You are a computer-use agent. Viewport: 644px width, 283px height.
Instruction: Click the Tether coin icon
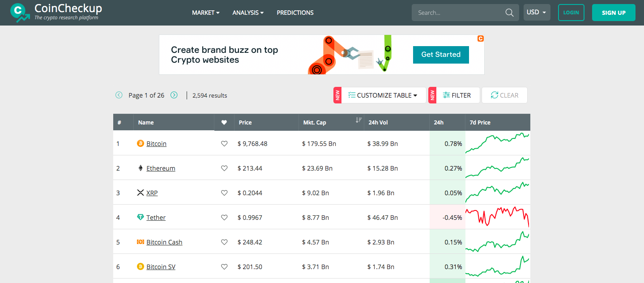pyautogui.click(x=141, y=218)
